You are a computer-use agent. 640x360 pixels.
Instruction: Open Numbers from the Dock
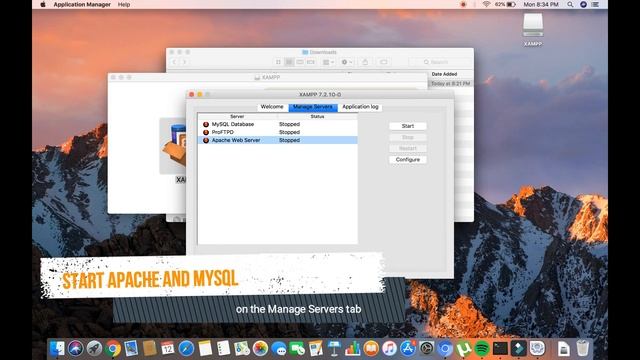click(352, 349)
